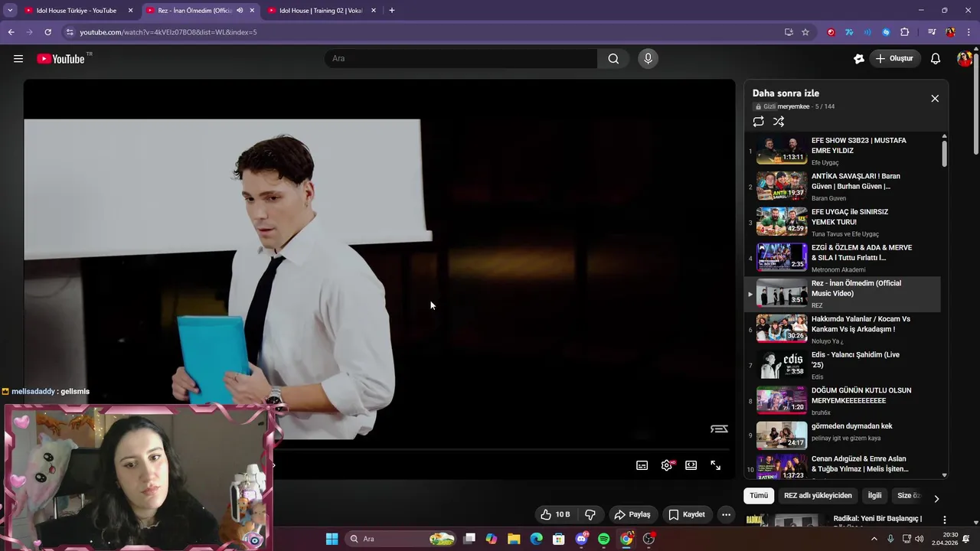The width and height of the screenshot is (980, 551).
Task: Click the address bar URL
Action: coord(168,32)
